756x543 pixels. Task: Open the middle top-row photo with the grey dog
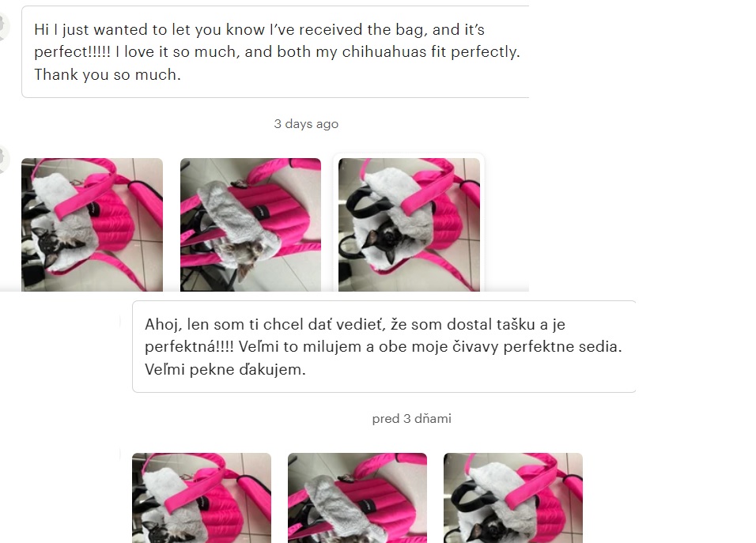point(251,224)
